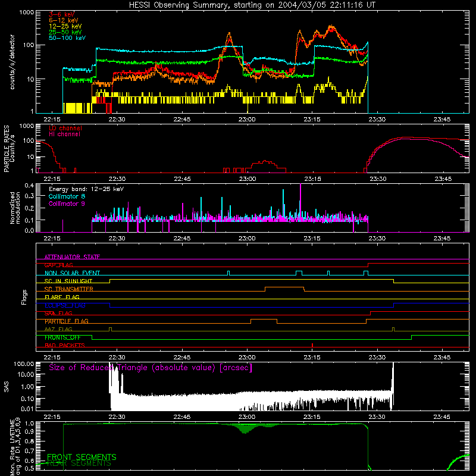Image resolution: width=476 pixels, height=476 pixels.
Task: Click the 'Energy band: 12-25 keV' caption
Action: tap(86, 189)
